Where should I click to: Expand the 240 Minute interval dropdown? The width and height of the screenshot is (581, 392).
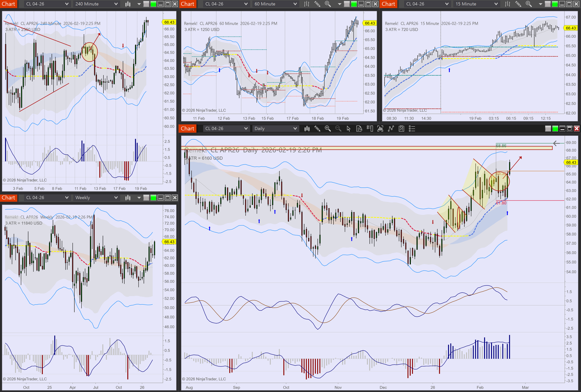pyautogui.click(x=96, y=4)
